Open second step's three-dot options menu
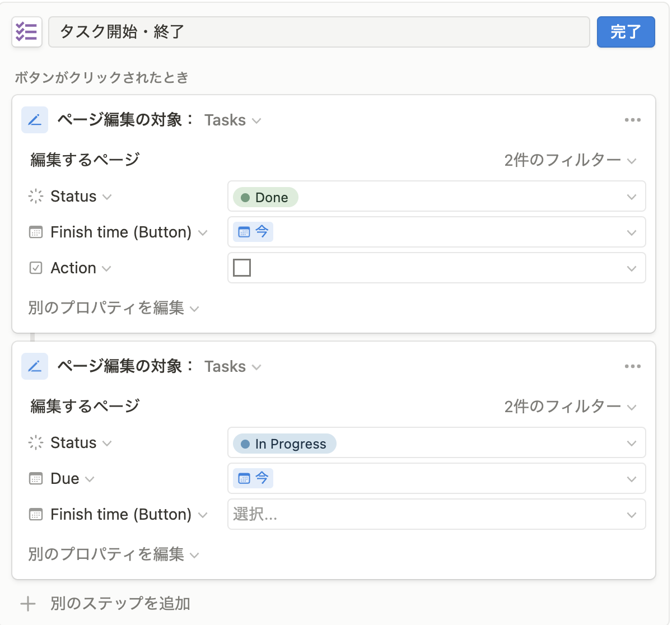 632,366
